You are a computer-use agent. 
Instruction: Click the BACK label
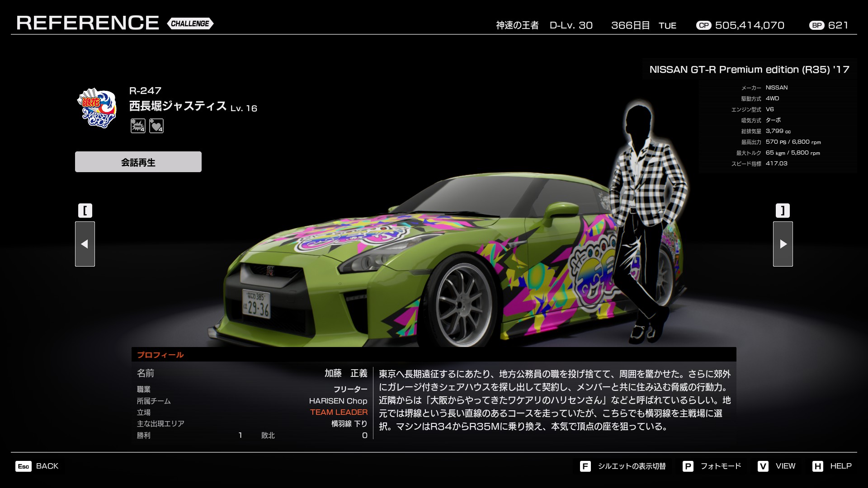point(47,466)
